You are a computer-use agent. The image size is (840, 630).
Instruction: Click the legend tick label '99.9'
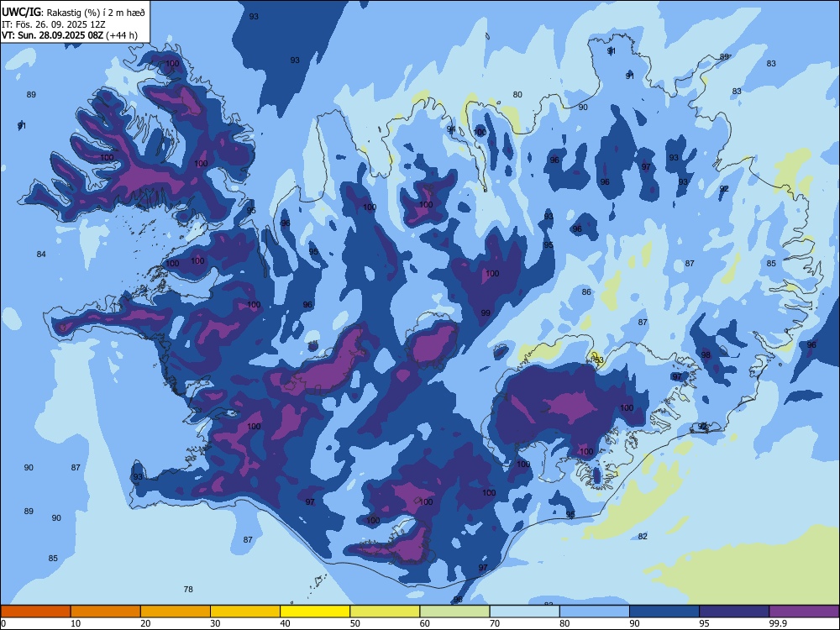777,623
